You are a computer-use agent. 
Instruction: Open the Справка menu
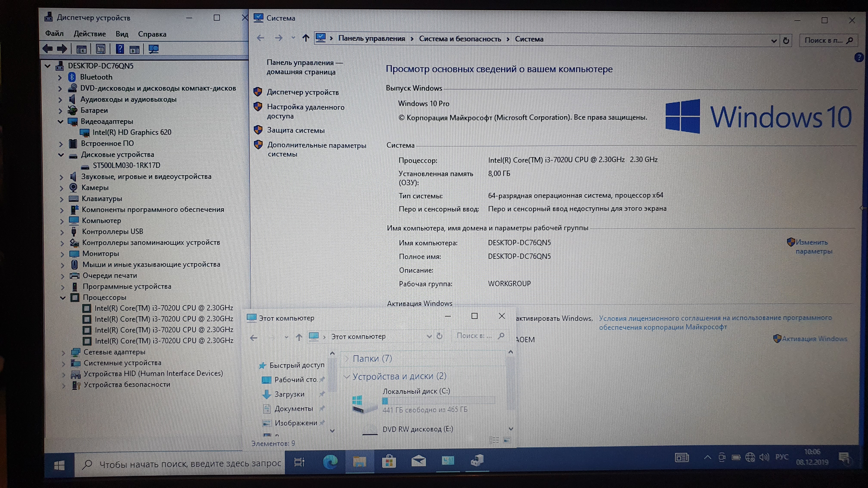152,34
